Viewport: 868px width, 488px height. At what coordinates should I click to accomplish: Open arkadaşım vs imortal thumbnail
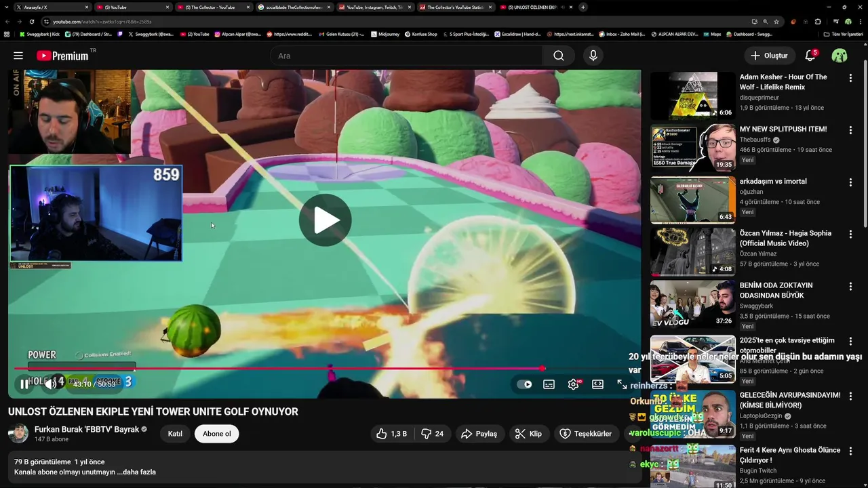pos(693,200)
